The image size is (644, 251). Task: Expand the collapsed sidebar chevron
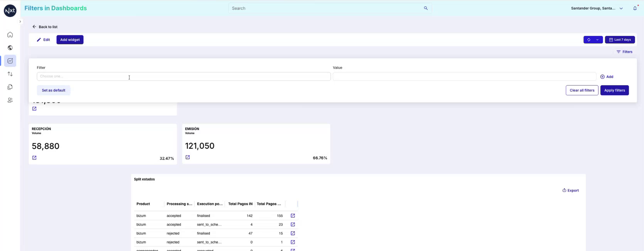coord(20,22)
